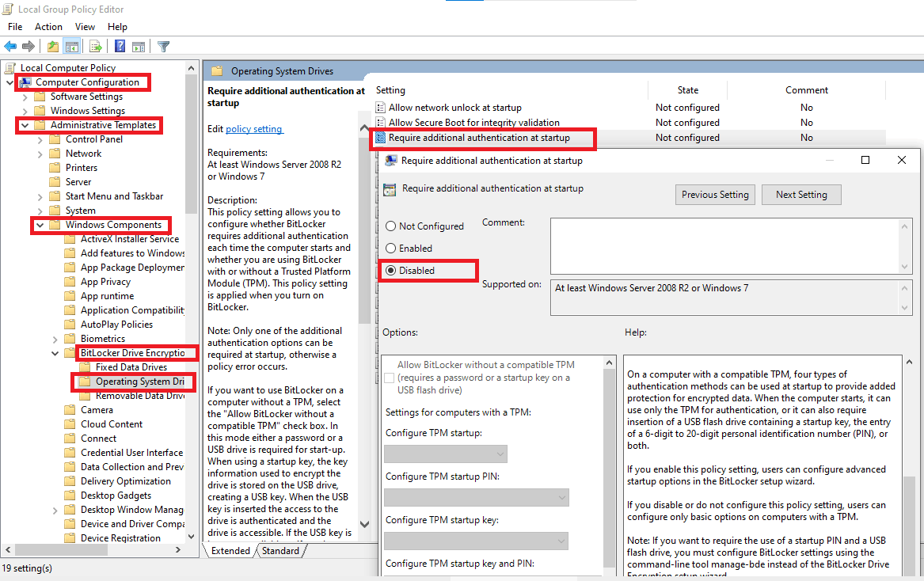
Task: Expand the Network tree node
Action: coord(40,154)
